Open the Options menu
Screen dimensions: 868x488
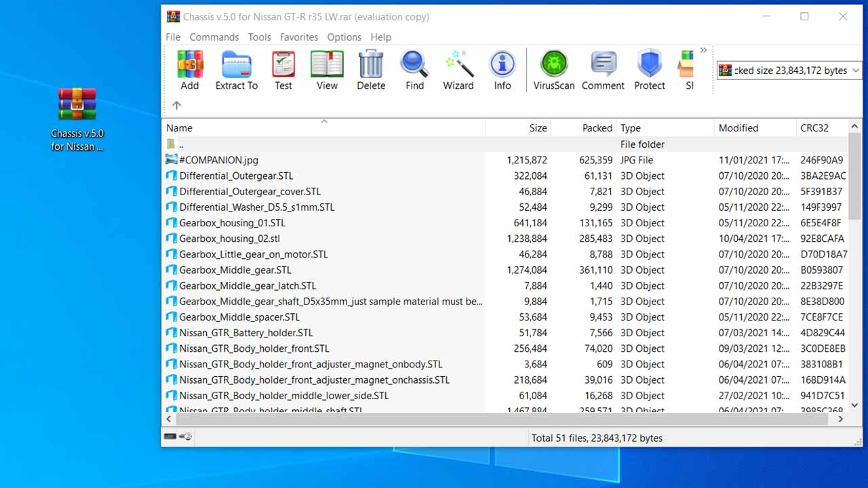(344, 37)
